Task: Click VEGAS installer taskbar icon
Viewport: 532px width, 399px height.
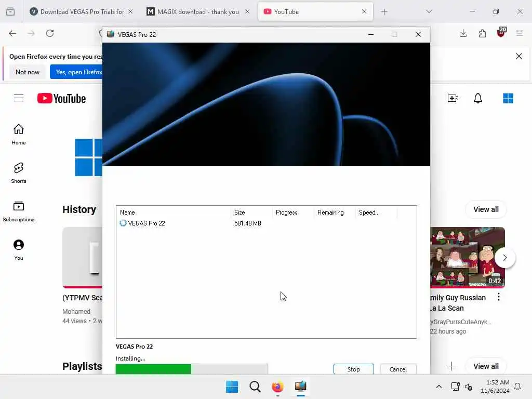Action: click(301, 387)
